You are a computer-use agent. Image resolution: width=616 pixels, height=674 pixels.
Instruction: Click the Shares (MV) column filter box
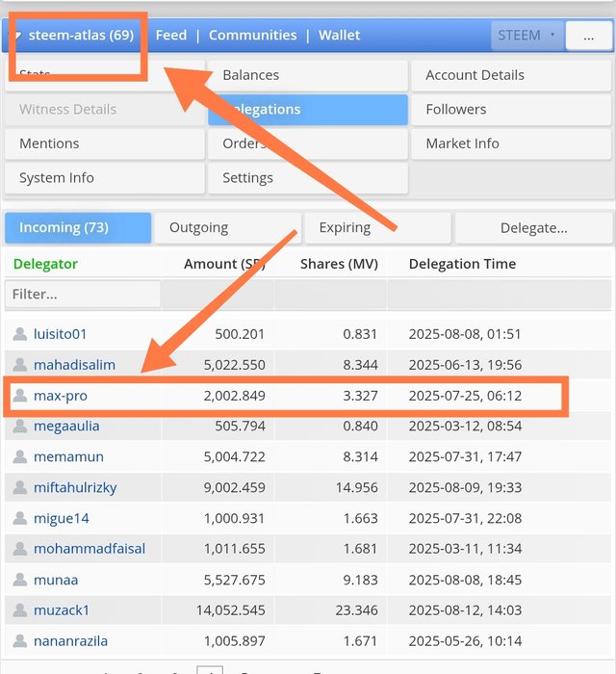331,294
